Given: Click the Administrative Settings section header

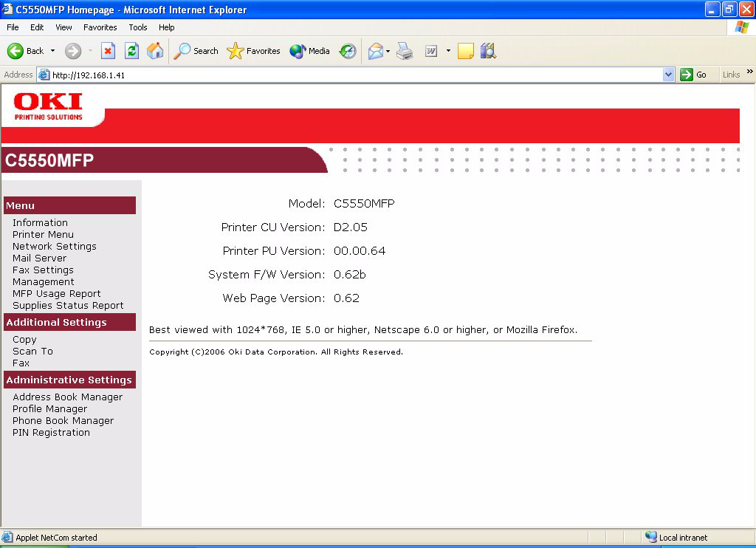Looking at the screenshot, I should tap(70, 380).
